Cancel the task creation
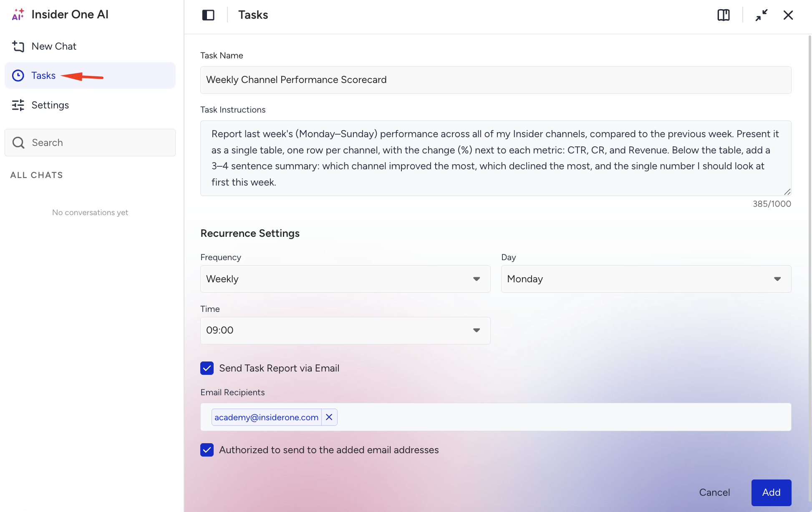The width and height of the screenshot is (812, 512). [x=714, y=492]
